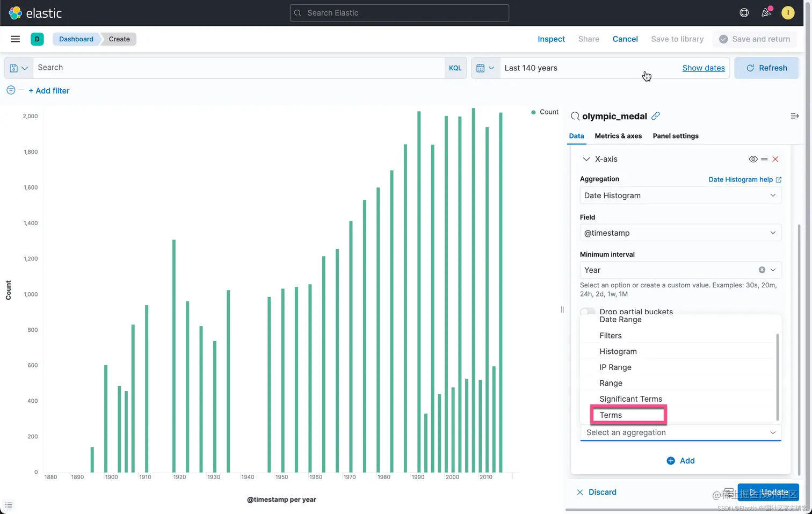Click the Elastic logo
This screenshot has height=514, width=812.
click(x=35, y=13)
